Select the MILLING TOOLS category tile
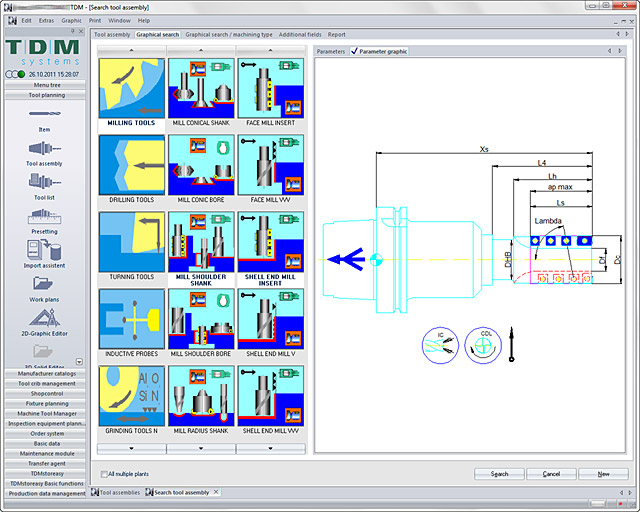The height and width of the screenshot is (512, 640). (131, 88)
